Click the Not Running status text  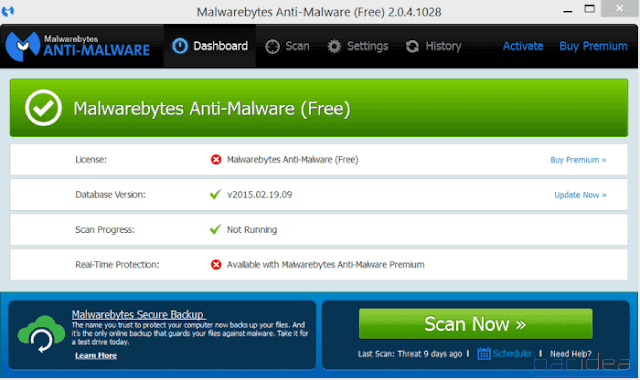[252, 230]
